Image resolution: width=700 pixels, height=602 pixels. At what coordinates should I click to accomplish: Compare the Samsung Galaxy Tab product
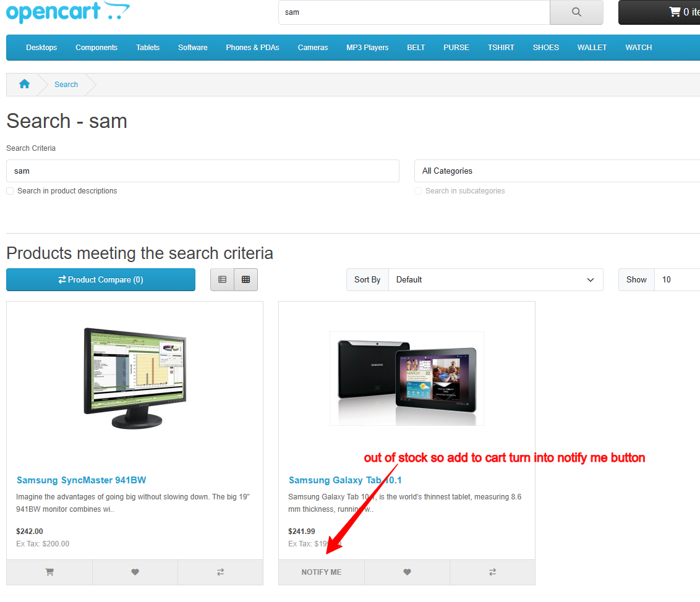pyautogui.click(x=492, y=572)
